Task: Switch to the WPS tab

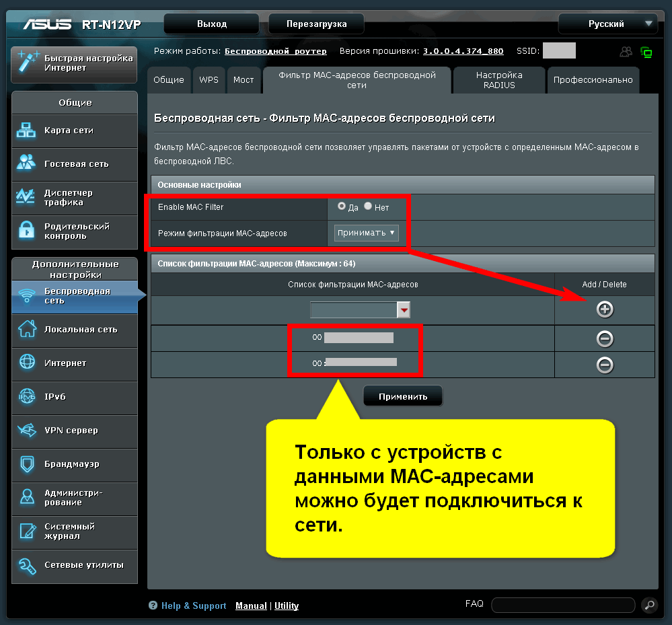Action: 209,80
